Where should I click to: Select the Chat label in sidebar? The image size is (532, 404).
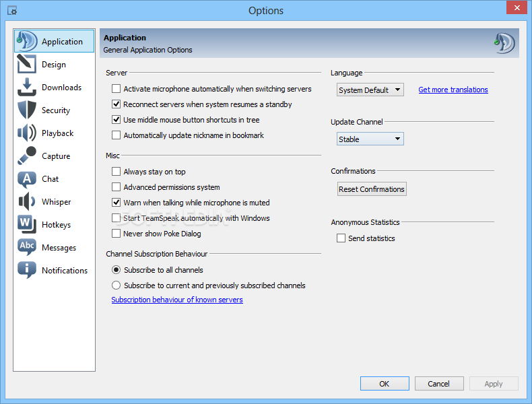tap(51, 178)
